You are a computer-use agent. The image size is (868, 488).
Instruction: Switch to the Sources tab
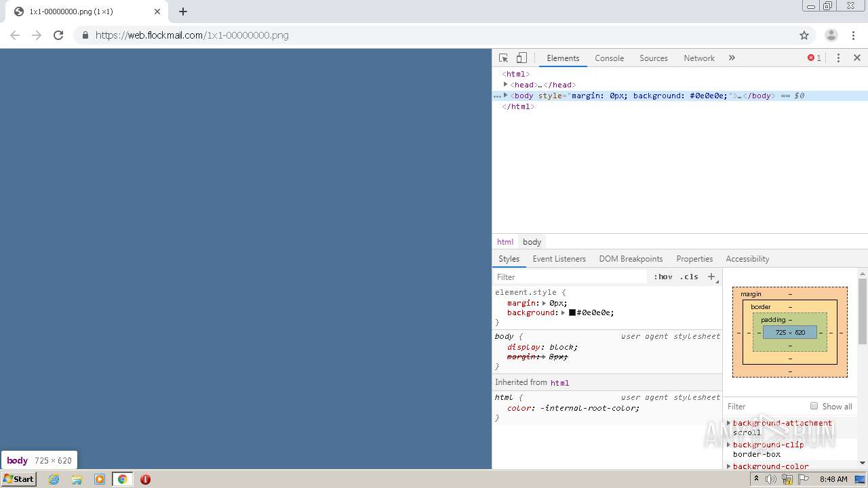pos(654,58)
